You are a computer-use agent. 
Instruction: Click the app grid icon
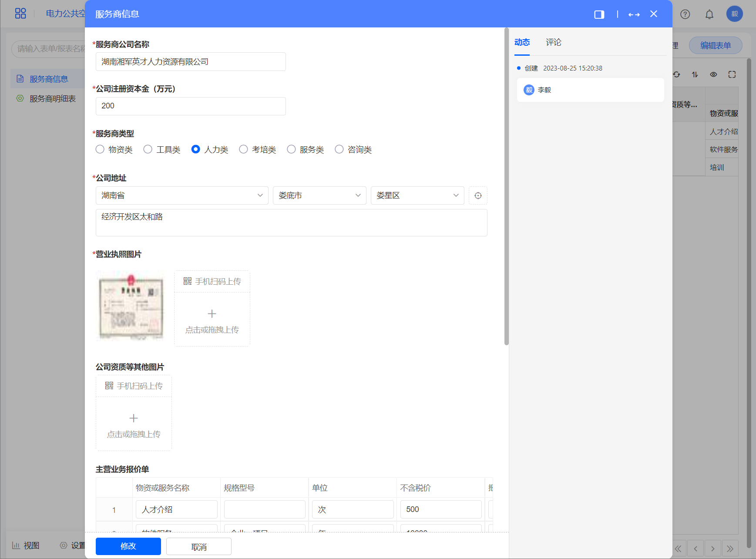[x=20, y=13]
